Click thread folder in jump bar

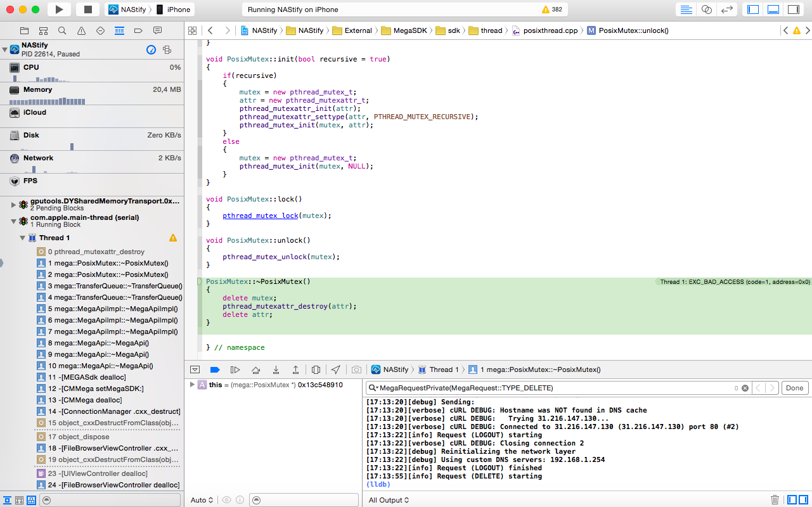pyautogui.click(x=486, y=30)
